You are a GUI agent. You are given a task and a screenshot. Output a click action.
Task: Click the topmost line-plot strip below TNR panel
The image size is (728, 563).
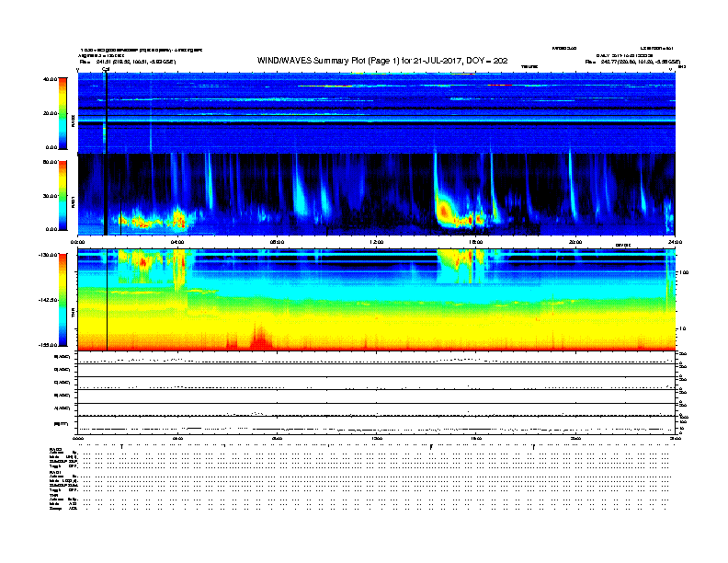pos(376,358)
